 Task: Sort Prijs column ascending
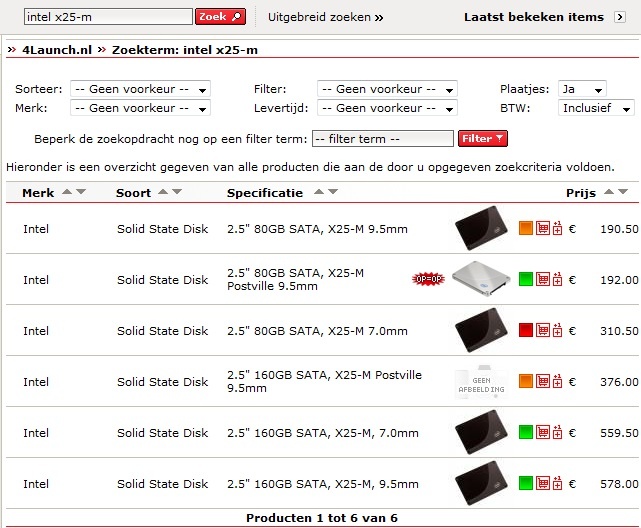(x=609, y=192)
